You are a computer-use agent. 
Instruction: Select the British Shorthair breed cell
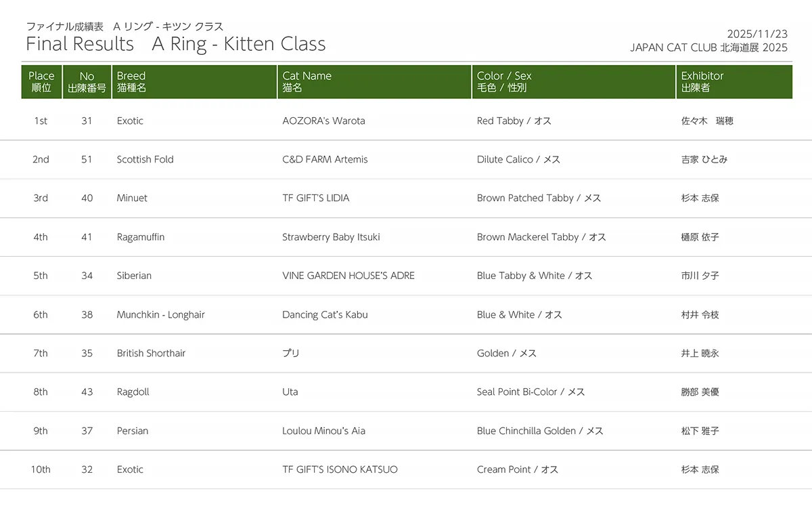(151, 354)
